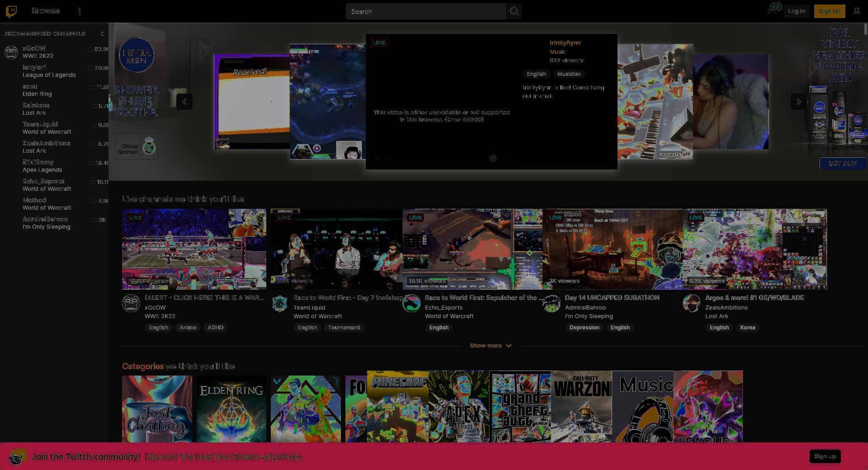Open xQcOW WWE 2K22 stream thumbnail
Viewport: 868px width, 470px height.
194,249
